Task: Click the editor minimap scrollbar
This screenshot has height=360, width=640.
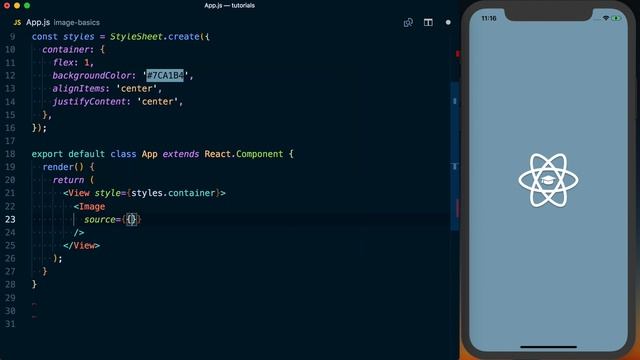Action: pos(455,157)
